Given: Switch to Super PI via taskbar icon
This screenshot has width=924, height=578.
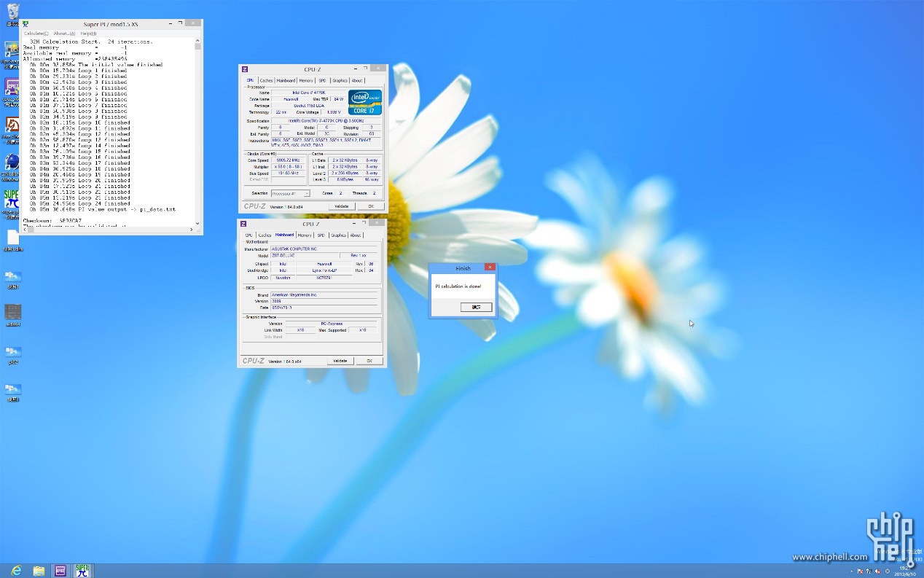Looking at the screenshot, I should coord(82,571).
